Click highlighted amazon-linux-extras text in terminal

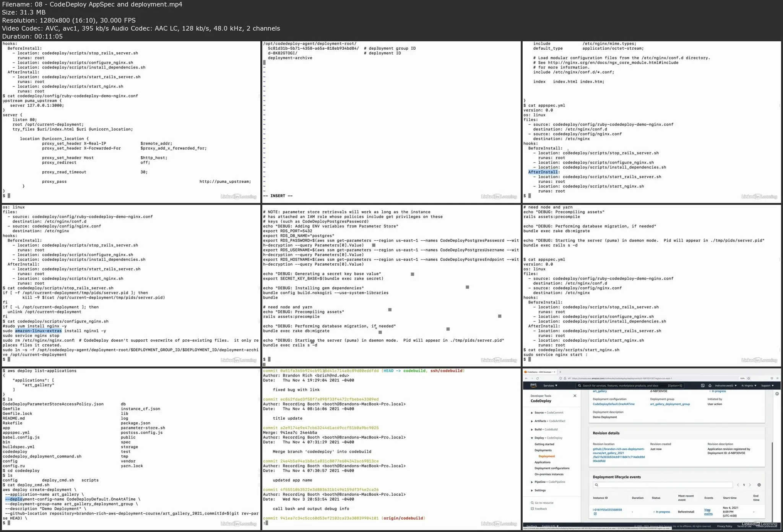[38, 331]
